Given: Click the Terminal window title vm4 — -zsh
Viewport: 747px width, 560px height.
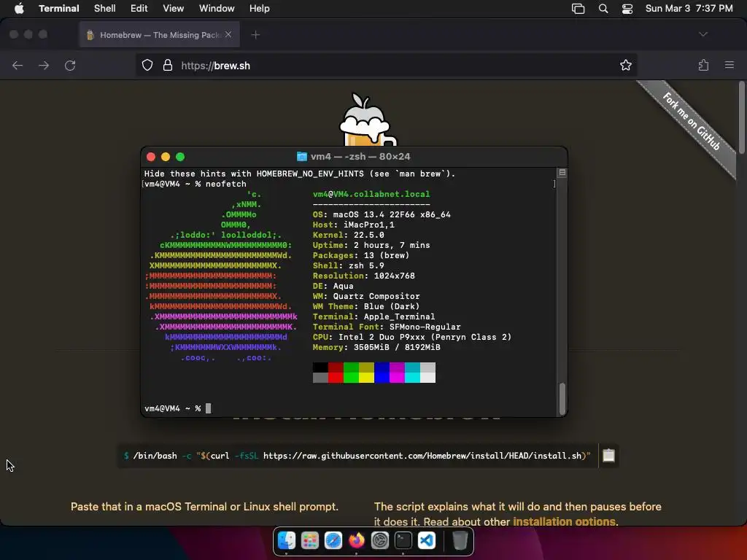Looking at the screenshot, I should click(360, 157).
